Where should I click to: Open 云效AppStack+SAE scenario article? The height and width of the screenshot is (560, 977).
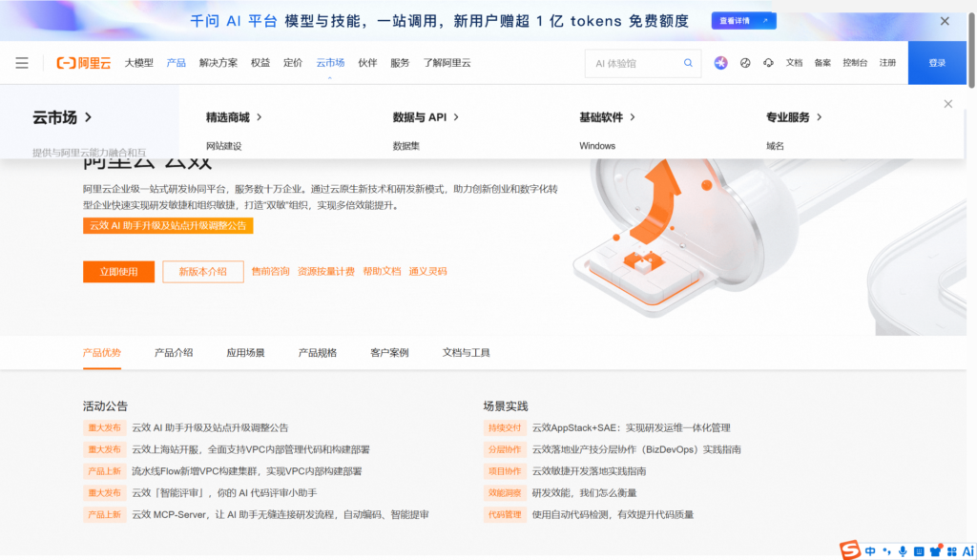[x=632, y=428]
